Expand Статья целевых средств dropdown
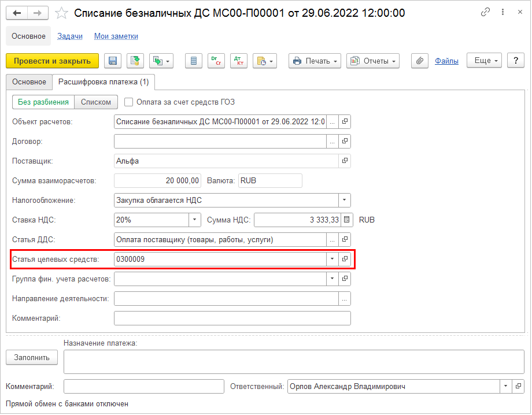The height and width of the screenshot is (415, 532). click(332, 260)
